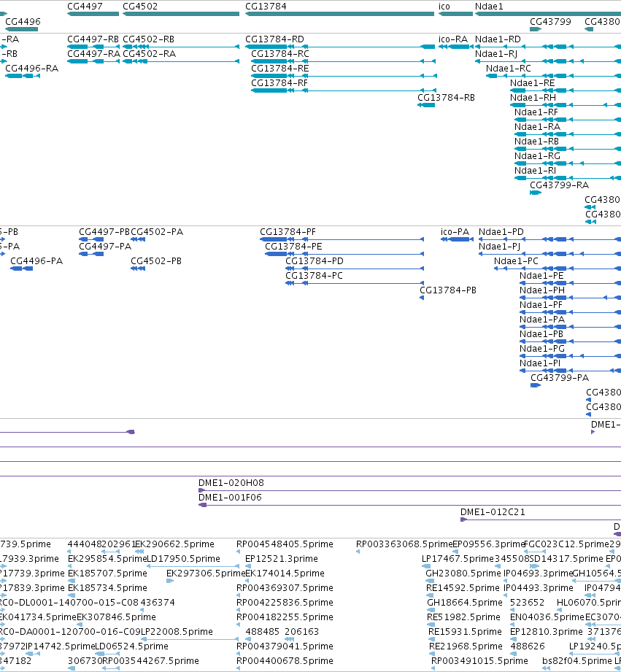Select protein label CG4502-PA
The height and width of the screenshot is (672, 621).
click(157, 232)
